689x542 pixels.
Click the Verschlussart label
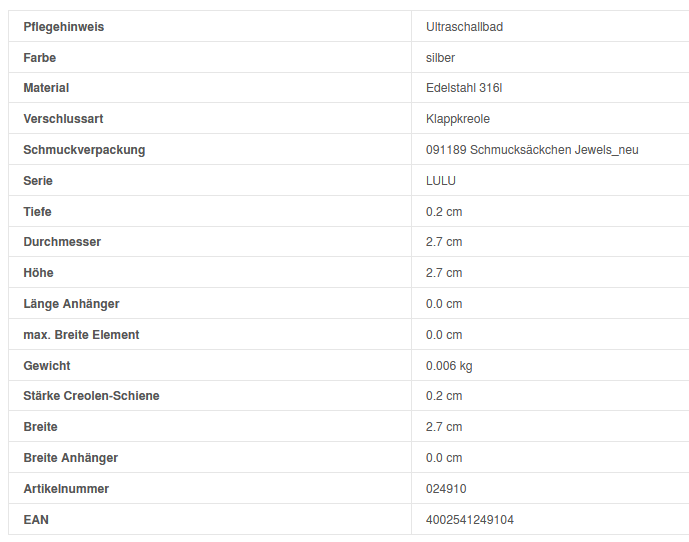[x=63, y=119]
